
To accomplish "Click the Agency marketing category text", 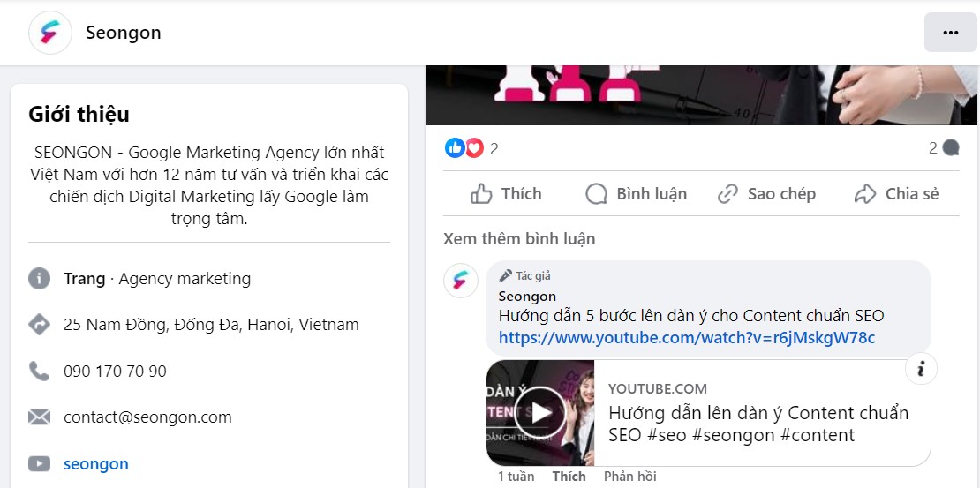I will pos(185,279).
